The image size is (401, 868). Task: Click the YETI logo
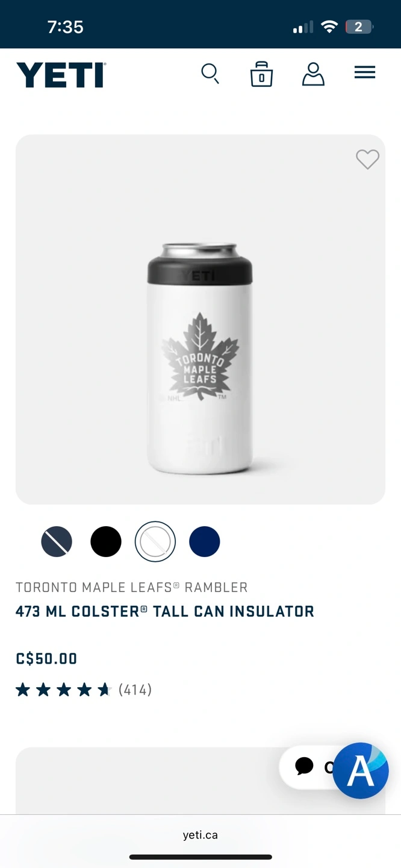pyautogui.click(x=61, y=75)
